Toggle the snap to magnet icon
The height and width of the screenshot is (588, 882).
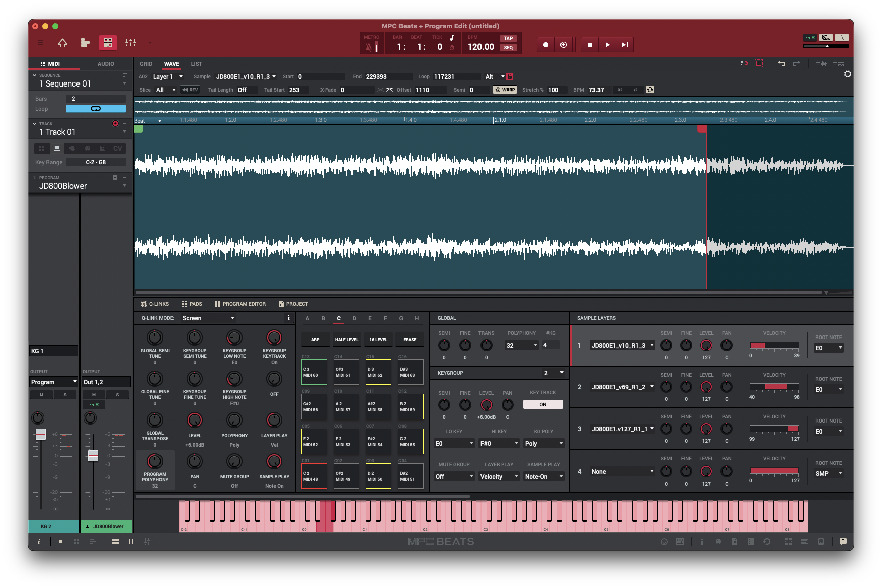click(x=743, y=63)
